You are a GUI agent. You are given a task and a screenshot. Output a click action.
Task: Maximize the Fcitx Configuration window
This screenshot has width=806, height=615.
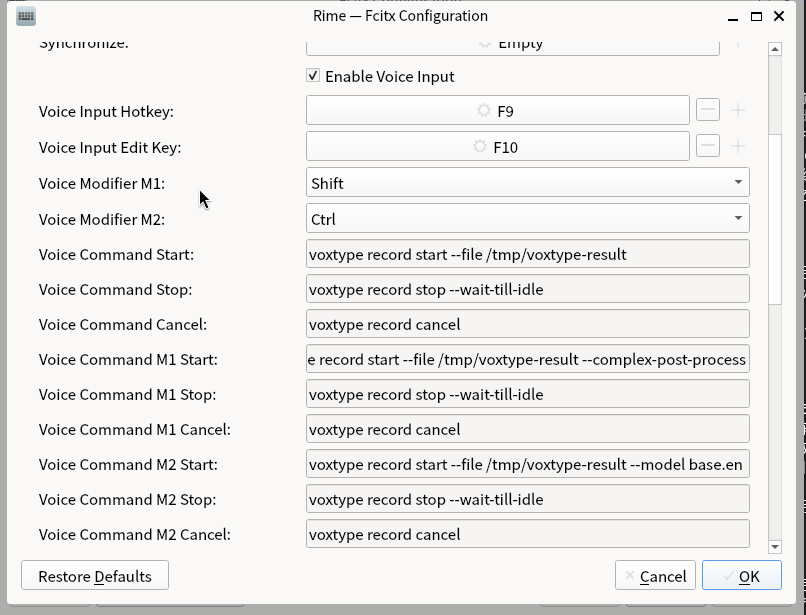pos(757,16)
